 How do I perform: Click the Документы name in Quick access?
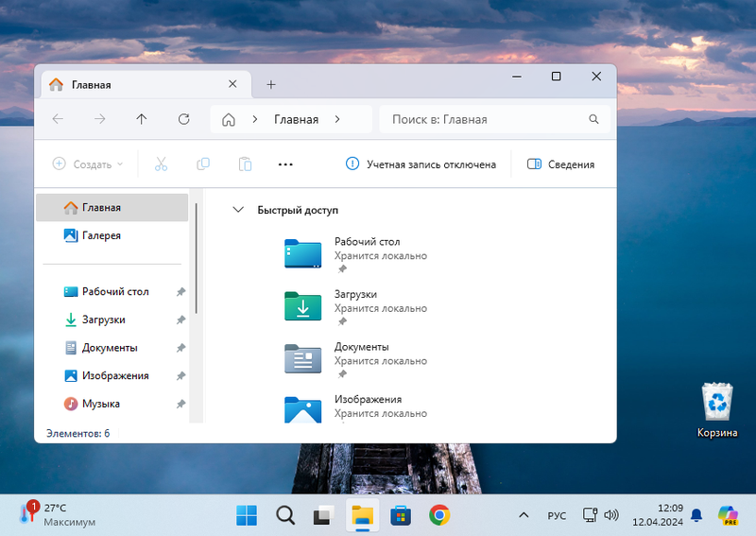361,347
